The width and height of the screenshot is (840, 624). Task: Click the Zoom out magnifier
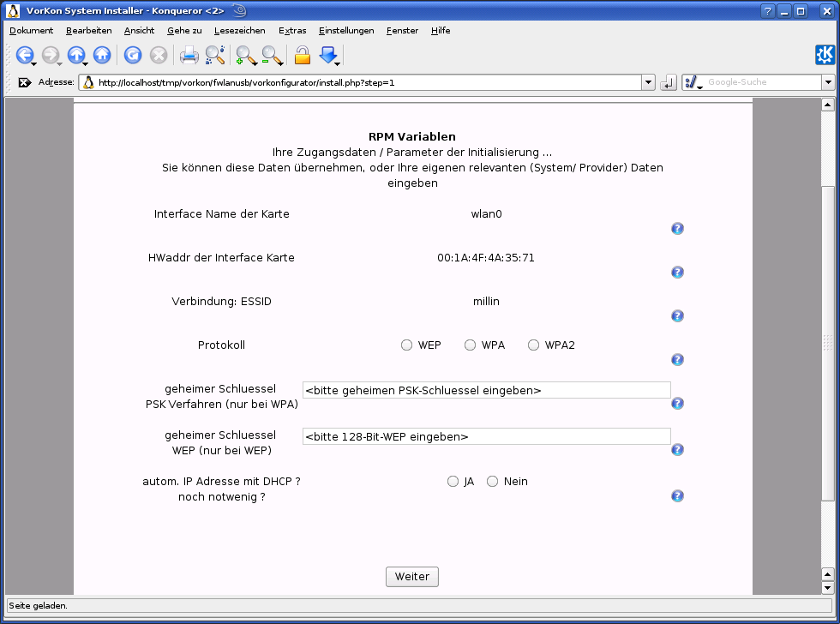[x=271, y=55]
